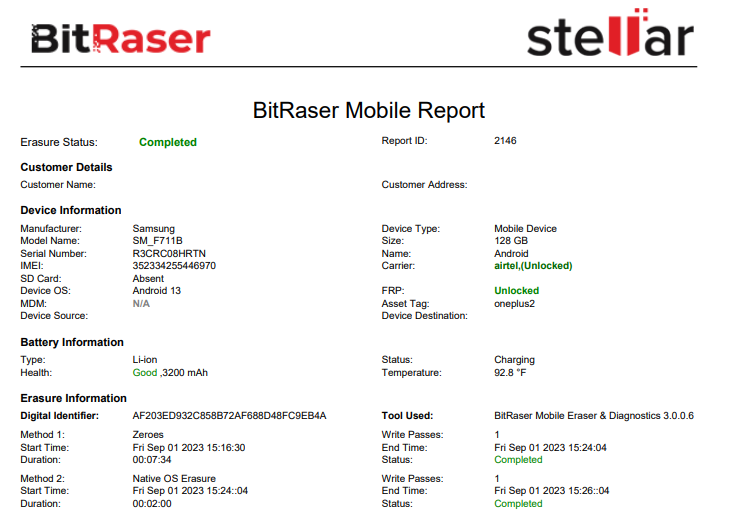
Task: Select the Device OS value Android 13
Action: pos(157,291)
